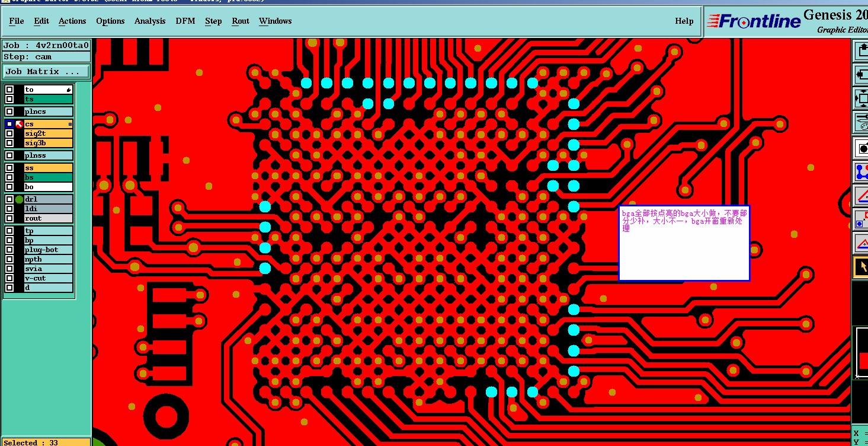Select the tp layer name
The image size is (868, 446).
pos(49,231)
